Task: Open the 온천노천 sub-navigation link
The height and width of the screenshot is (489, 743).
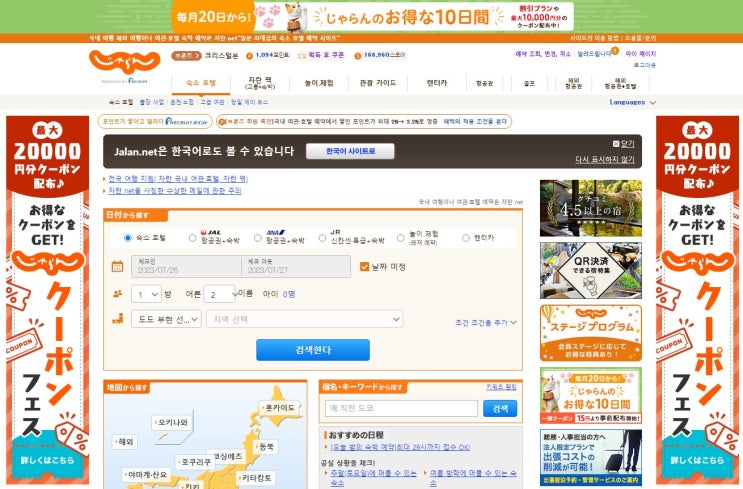Action: pyautogui.click(x=182, y=102)
